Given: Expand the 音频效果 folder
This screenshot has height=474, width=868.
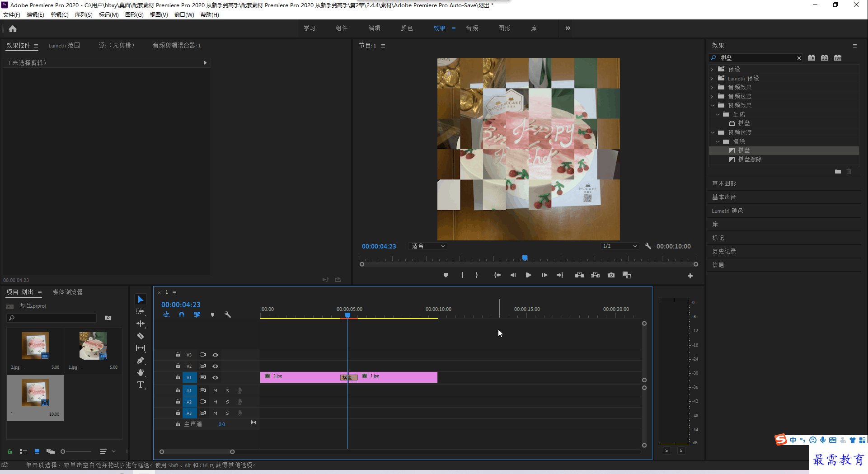Looking at the screenshot, I should pos(712,87).
